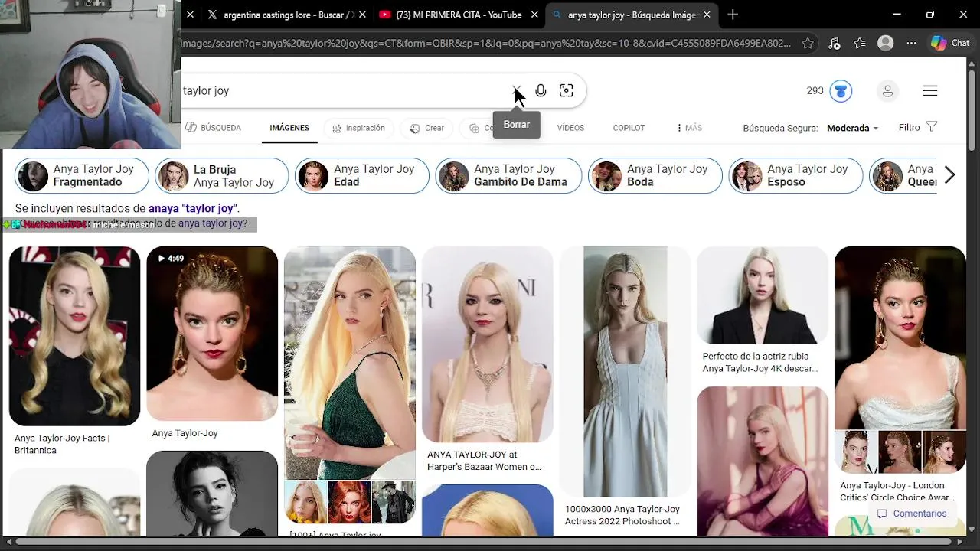Start voice search with the microphone icon

541,90
